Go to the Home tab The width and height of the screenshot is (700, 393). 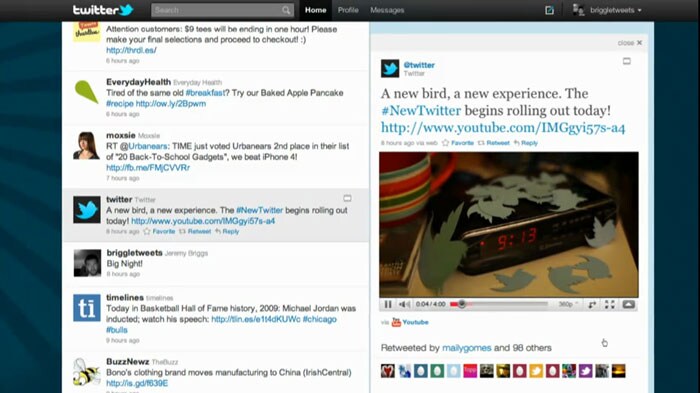click(x=316, y=10)
